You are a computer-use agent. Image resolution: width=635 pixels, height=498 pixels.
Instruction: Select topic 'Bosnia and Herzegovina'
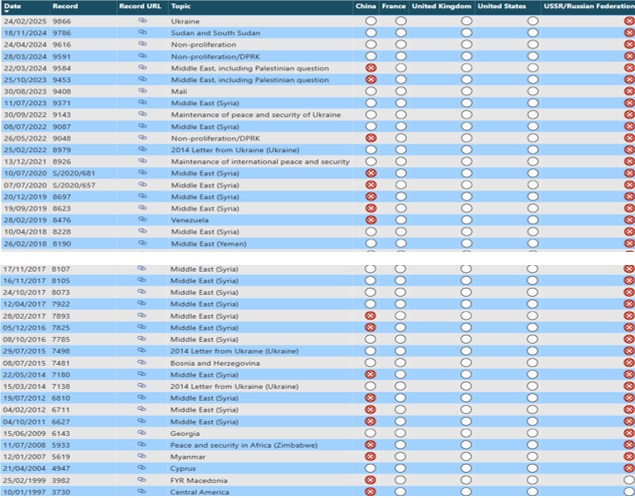click(215, 363)
